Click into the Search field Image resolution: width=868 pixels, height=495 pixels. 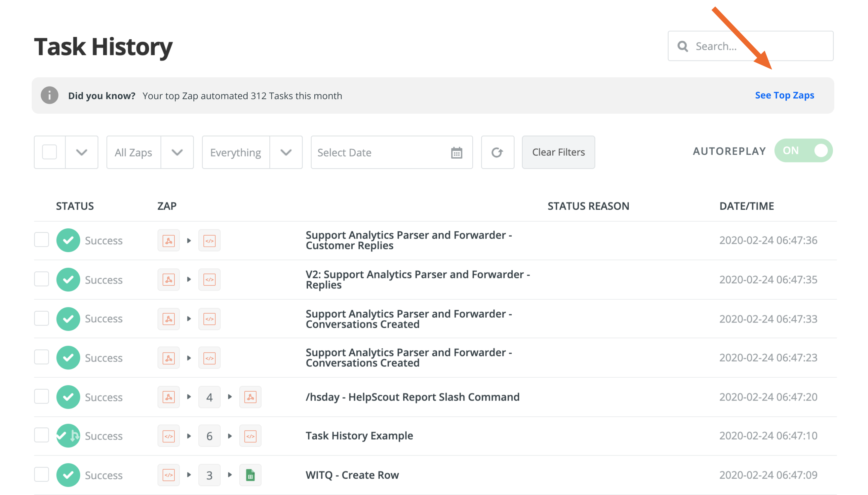click(750, 46)
